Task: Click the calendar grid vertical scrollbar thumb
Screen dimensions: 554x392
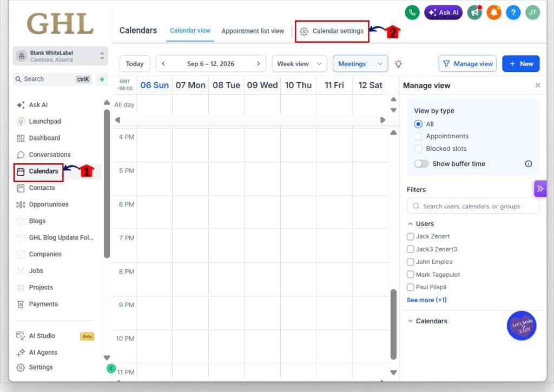Action: 394,324
